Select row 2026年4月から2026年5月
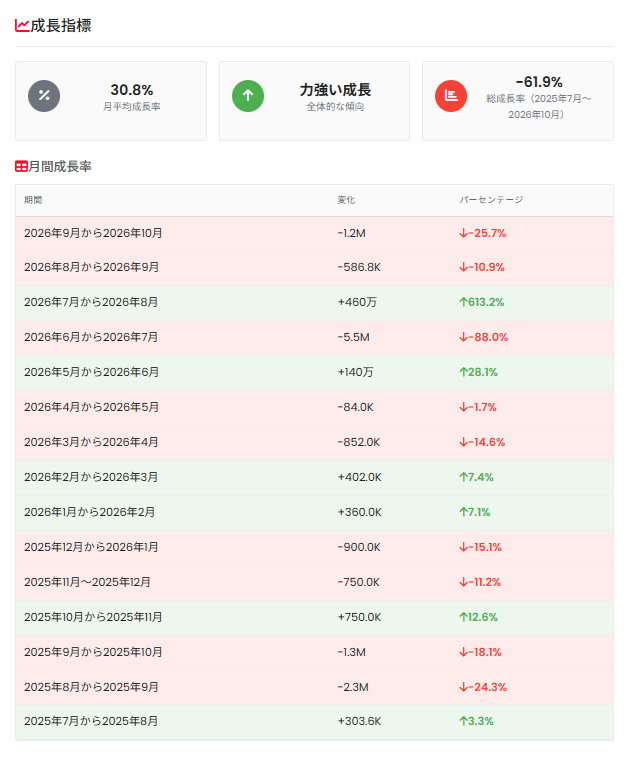 click(314, 408)
